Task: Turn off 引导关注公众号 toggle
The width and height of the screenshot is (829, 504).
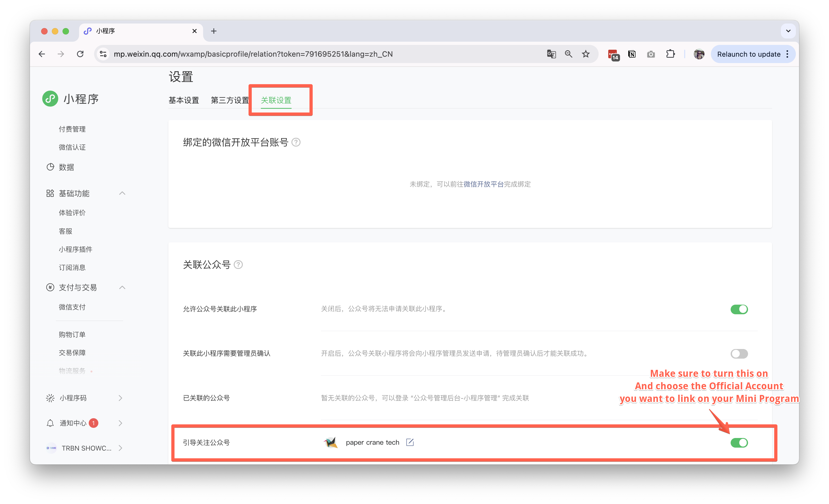Action: [x=739, y=443]
